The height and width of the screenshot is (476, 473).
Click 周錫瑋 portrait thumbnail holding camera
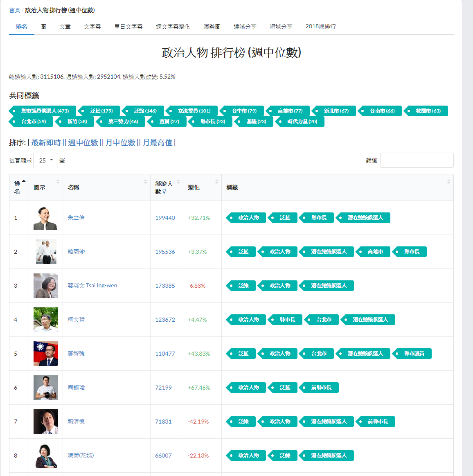click(45, 388)
